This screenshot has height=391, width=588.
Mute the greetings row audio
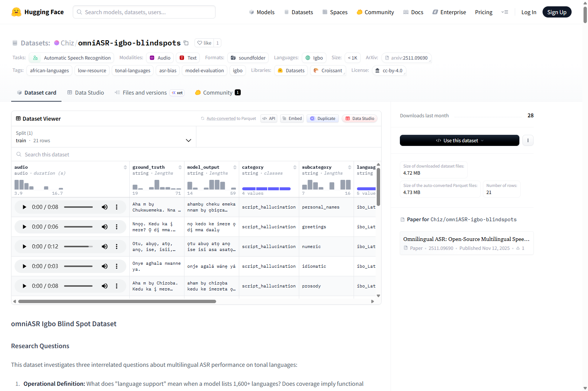(x=105, y=227)
